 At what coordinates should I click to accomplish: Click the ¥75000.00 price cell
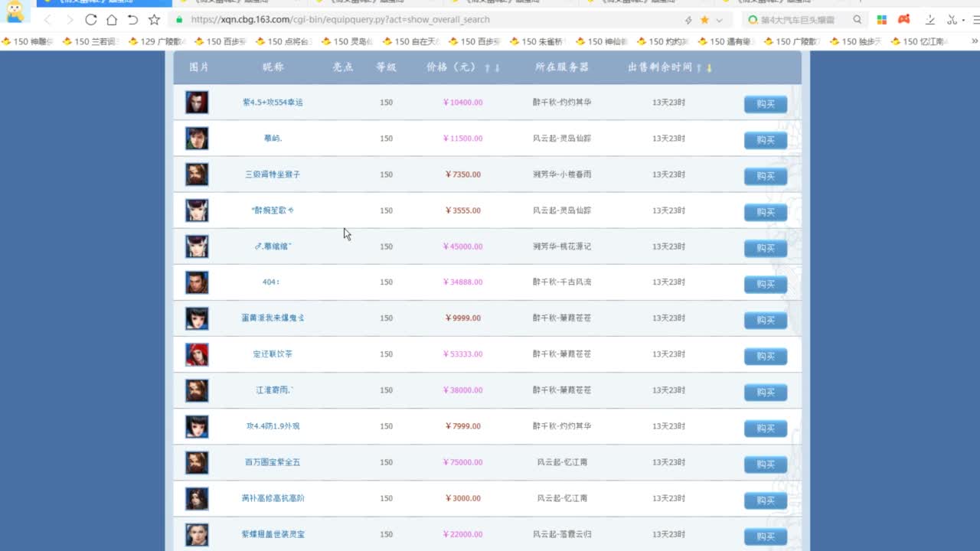point(462,462)
